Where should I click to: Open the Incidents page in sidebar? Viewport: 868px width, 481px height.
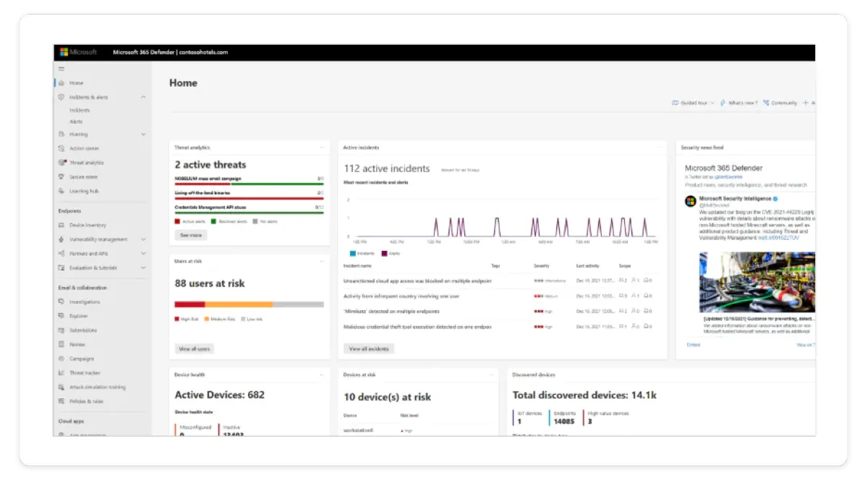80,111
